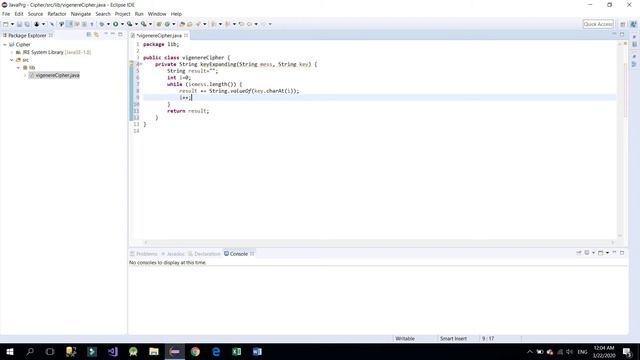Open the Windows Start menu
The height and width of the screenshot is (360, 640).
[x=10, y=351]
